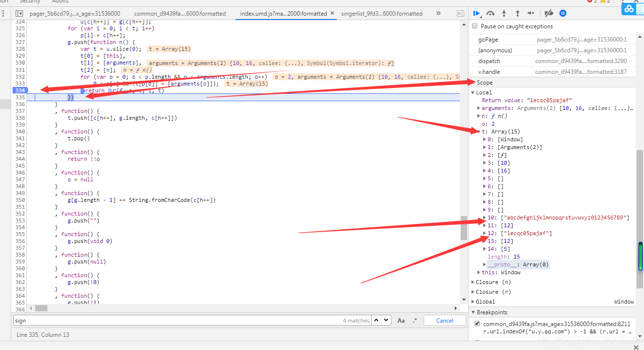644x350 pixels.
Task: Expand array item 14: [5]
Action: 485,249
